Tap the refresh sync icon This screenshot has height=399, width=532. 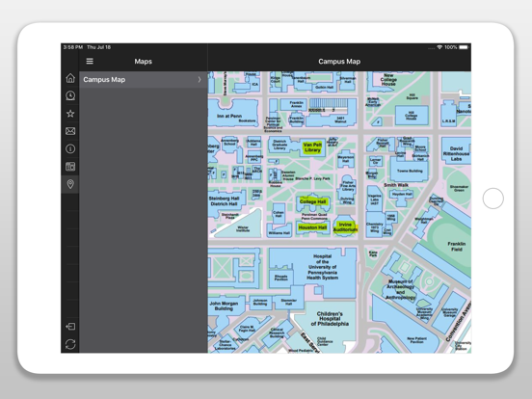click(x=70, y=344)
